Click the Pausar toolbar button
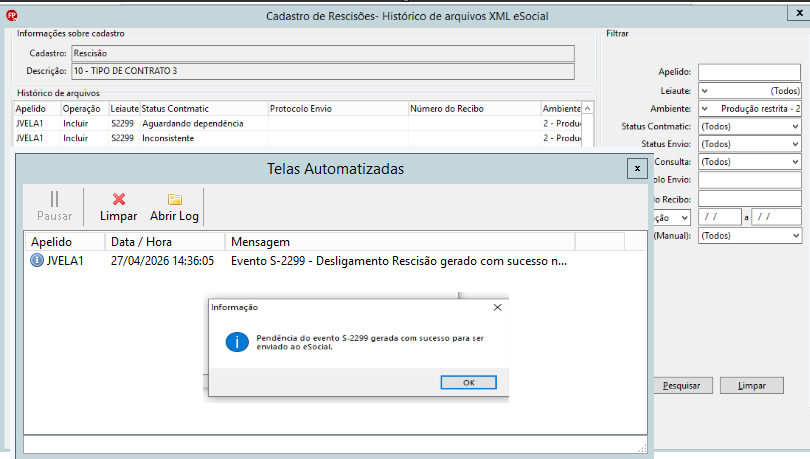This screenshot has width=810, height=459. pos(54,206)
